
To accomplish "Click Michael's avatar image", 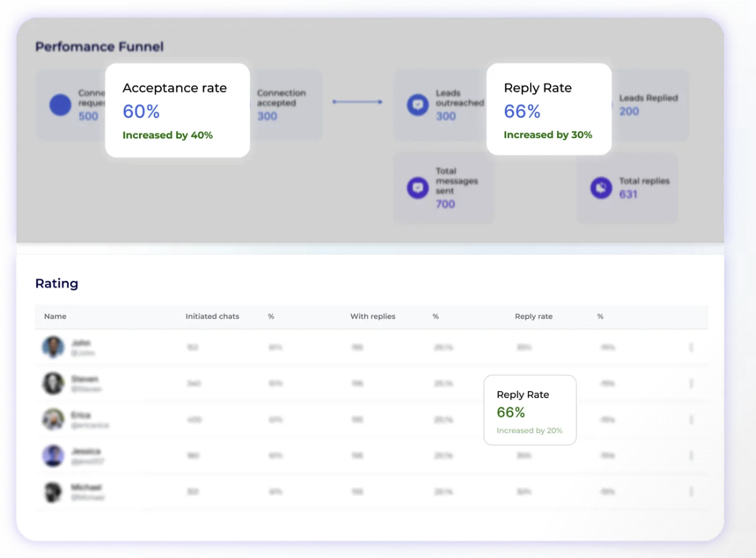I will (x=53, y=492).
